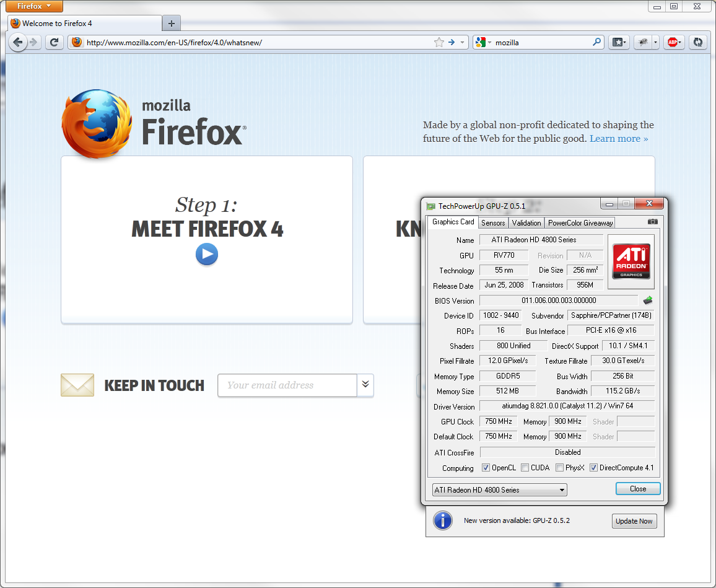Viewport: 716px width, 588px height.
Task: Click the ATI CrossFire value Disabled
Action: tap(567, 452)
